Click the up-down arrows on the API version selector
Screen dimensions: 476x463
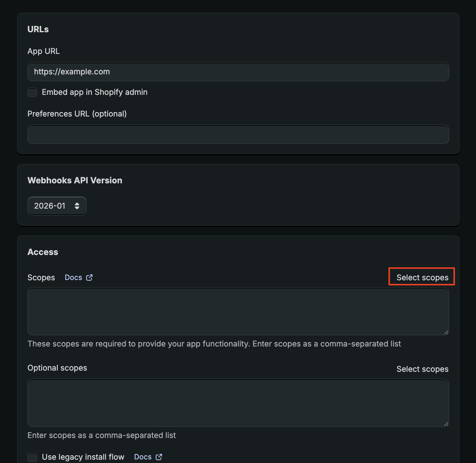point(77,206)
